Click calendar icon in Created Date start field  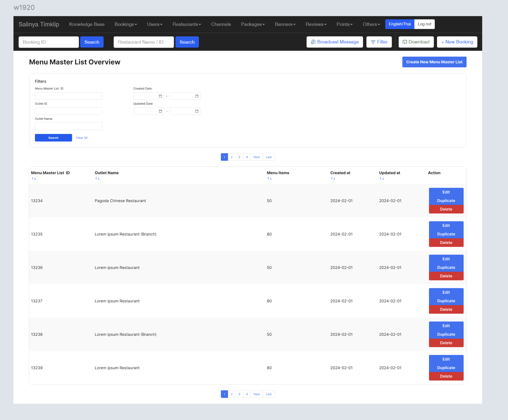coord(160,96)
